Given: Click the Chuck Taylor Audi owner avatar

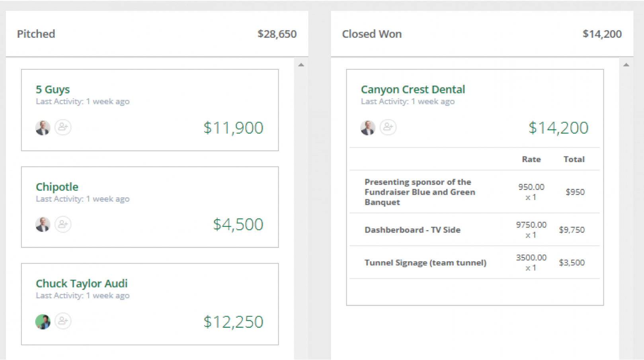Looking at the screenshot, I should 43,322.
